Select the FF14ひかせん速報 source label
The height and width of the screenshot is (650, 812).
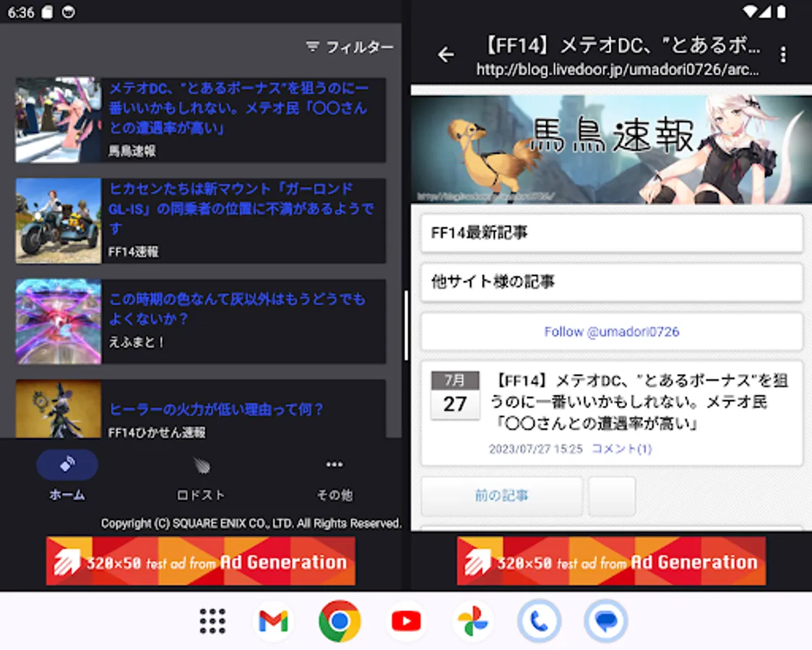pyautogui.click(x=156, y=432)
